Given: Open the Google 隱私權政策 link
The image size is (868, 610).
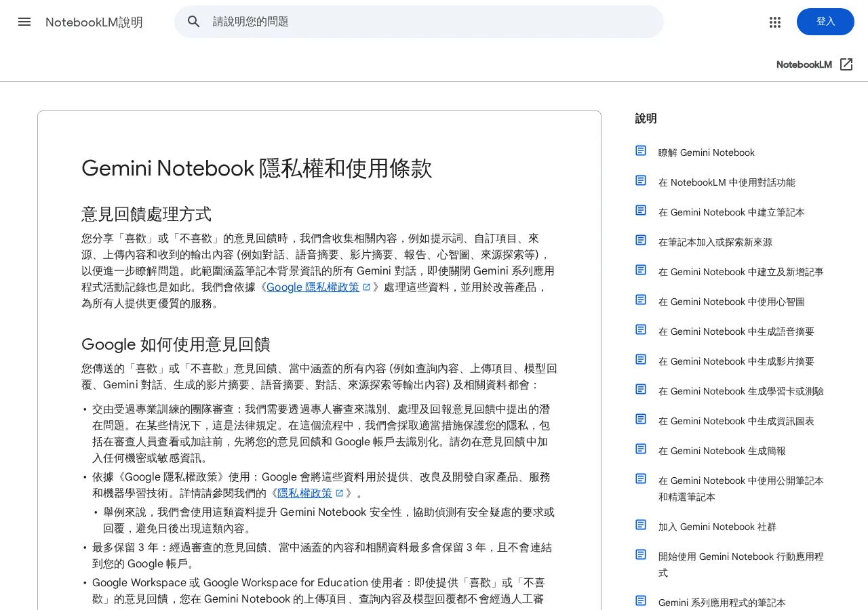Looking at the screenshot, I should 313,287.
